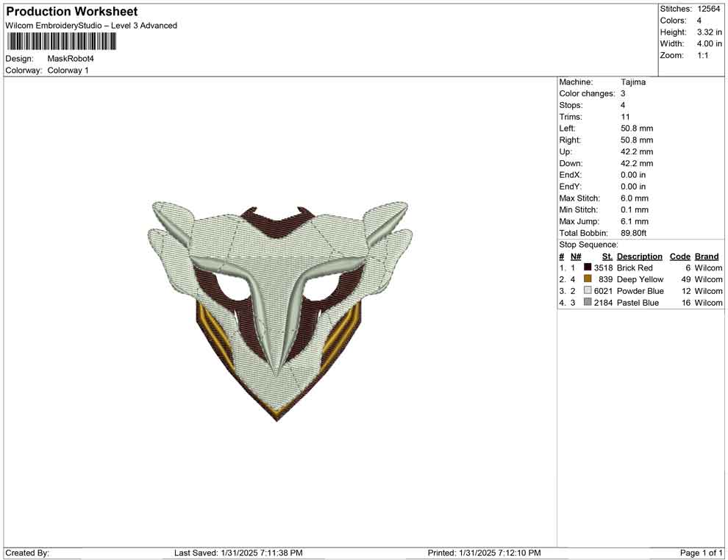Click the Stitches count value 12564
This screenshot has height=560, width=728.
(x=707, y=9)
